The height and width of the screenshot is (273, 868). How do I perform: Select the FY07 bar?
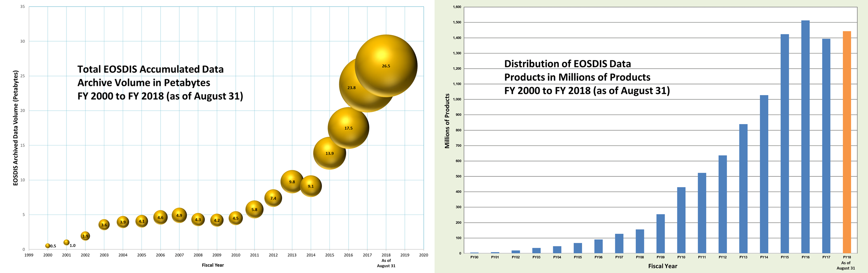[619, 243]
